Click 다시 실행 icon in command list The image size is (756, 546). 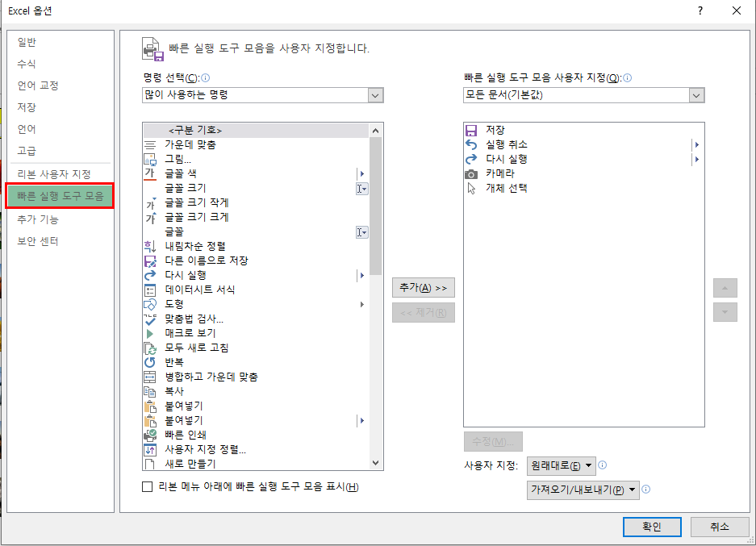150,275
